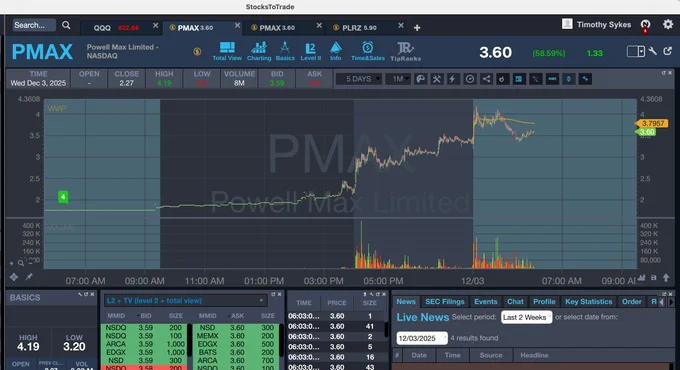Image resolution: width=680 pixels, height=370 pixels.
Task: Click the four-way move arrows chart icon
Action: tap(14, 277)
